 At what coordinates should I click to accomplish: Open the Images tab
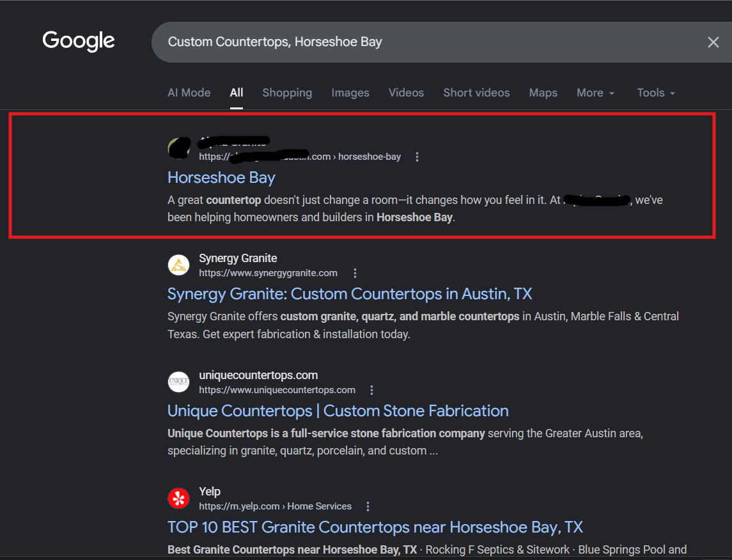point(350,93)
